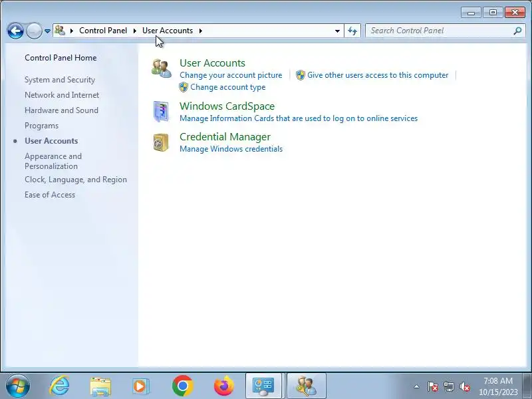Click the network status tray icon

[449, 386]
